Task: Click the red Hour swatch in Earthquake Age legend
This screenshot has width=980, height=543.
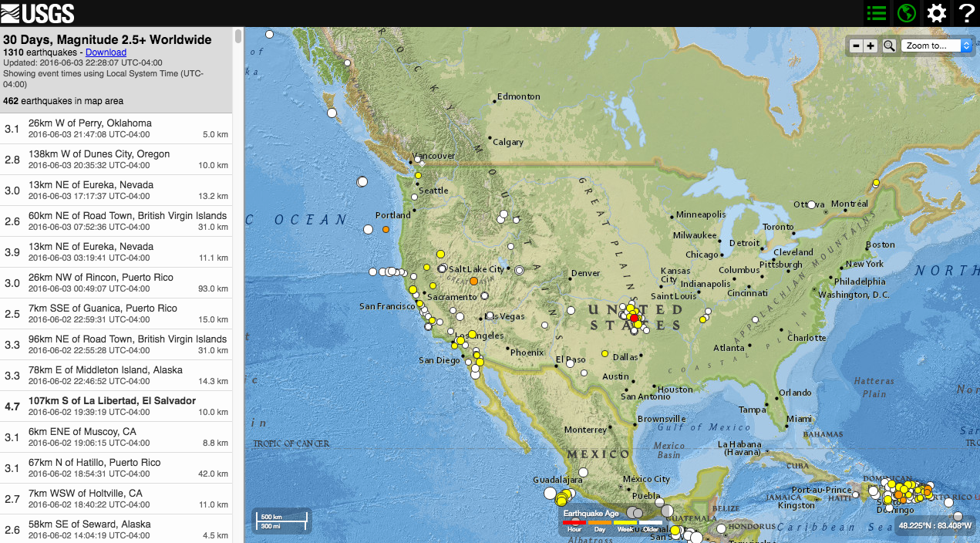Action: [x=574, y=522]
